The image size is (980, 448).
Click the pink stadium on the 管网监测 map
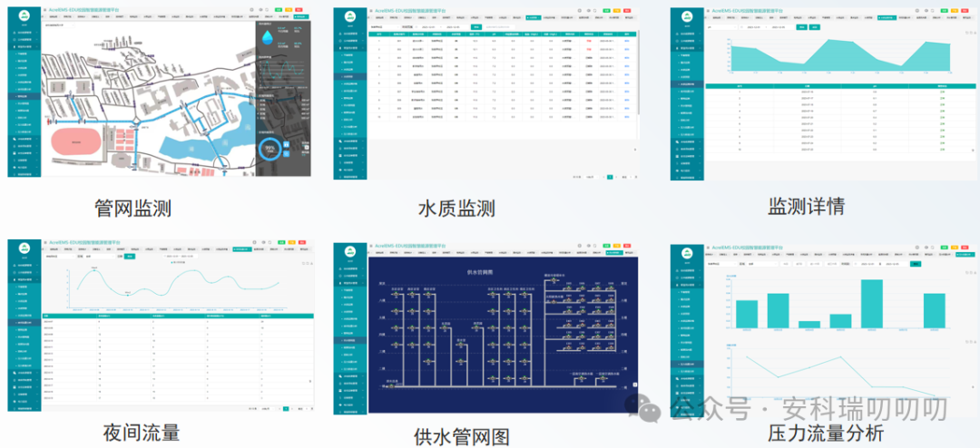click(x=75, y=141)
